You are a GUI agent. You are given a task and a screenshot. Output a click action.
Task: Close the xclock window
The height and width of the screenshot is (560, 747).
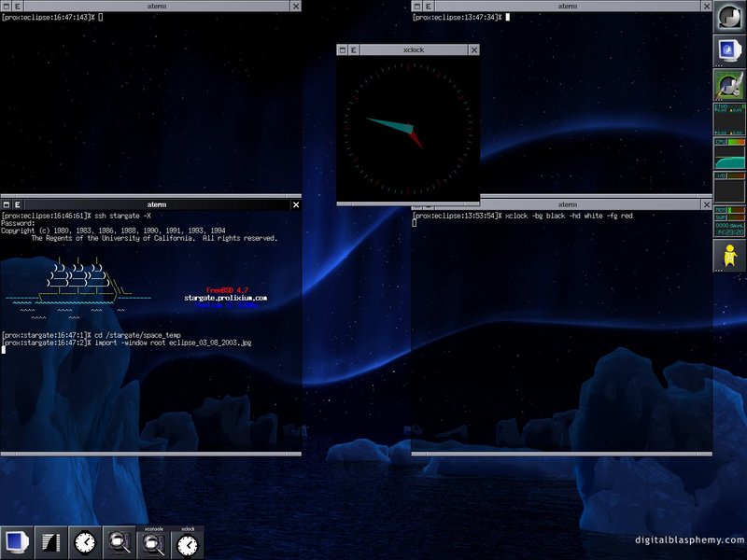click(474, 50)
